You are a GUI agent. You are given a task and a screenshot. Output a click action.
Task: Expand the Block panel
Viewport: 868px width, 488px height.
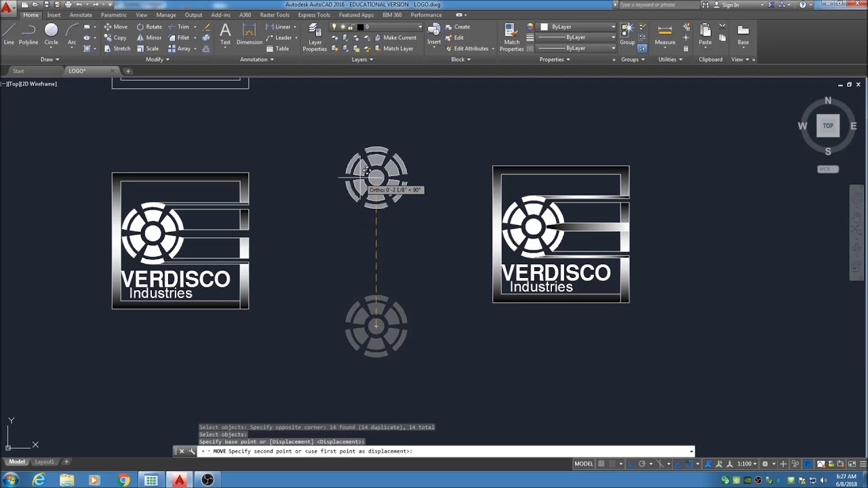(x=460, y=60)
